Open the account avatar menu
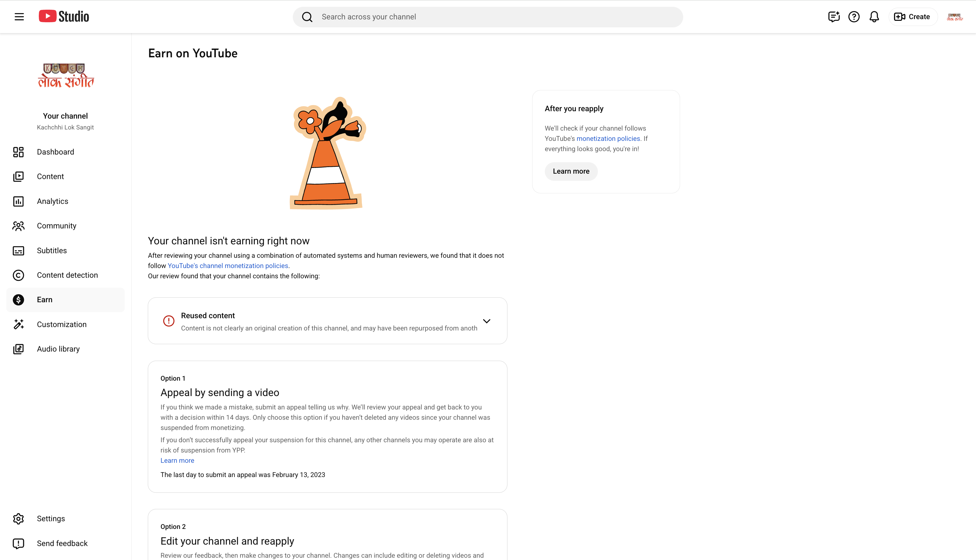This screenshot has height=560, width=976. point(955,17)
